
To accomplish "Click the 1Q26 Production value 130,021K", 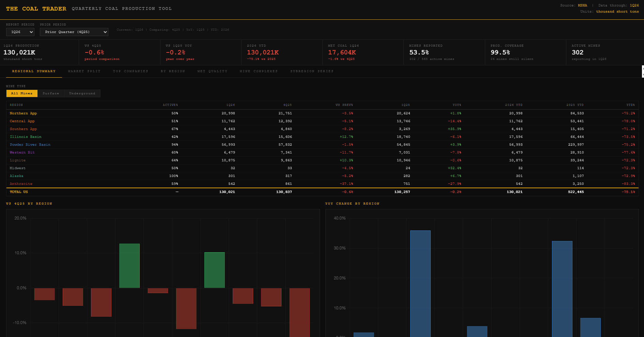I will pyautogui.click(x=19, y=52).
